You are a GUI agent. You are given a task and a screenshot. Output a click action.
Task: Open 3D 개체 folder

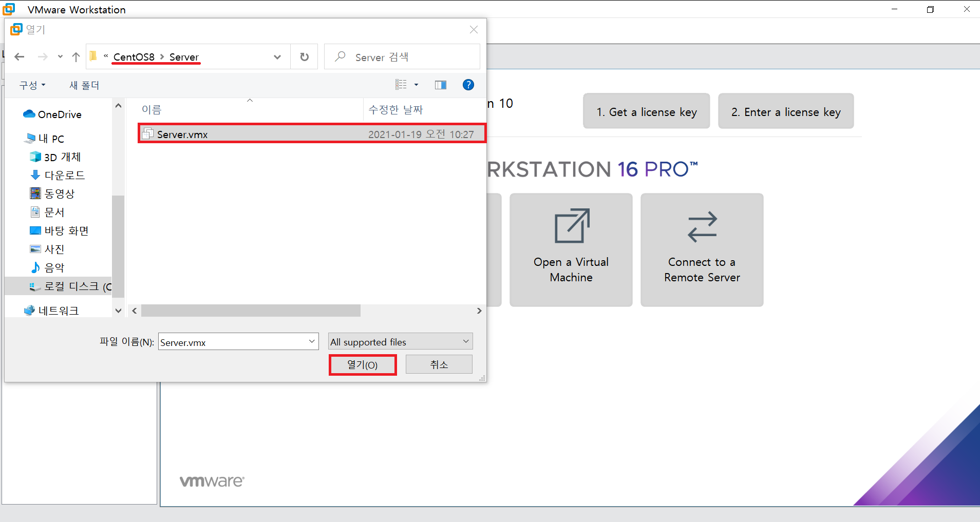point(55,157)
